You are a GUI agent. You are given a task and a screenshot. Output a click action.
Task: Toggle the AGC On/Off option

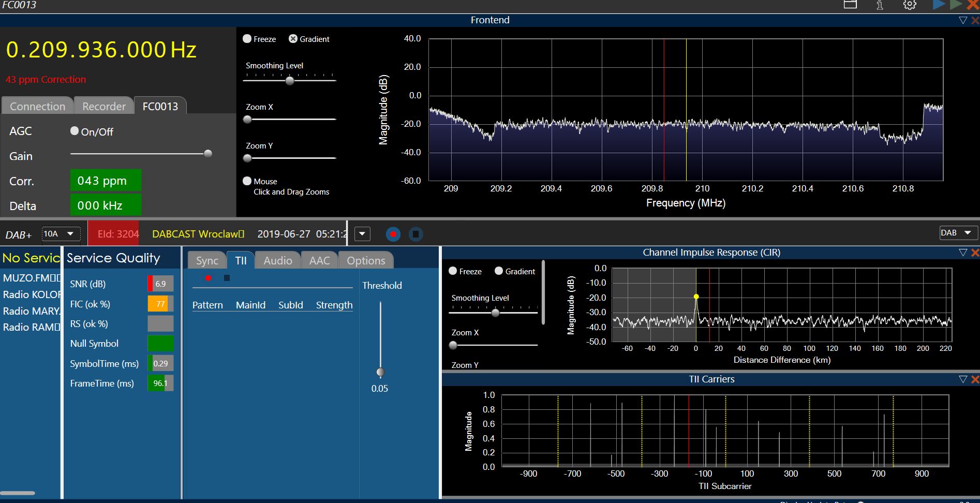click(x=75, y=131)
